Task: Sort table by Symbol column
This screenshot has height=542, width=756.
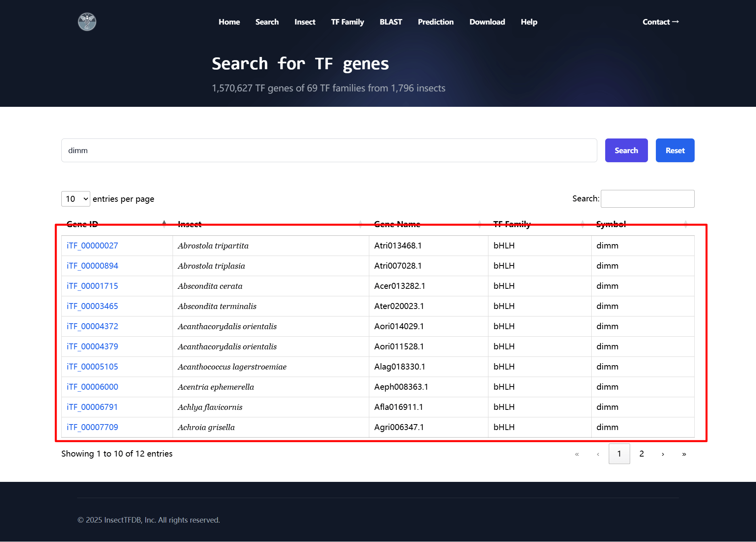Action: click(611, 224)
